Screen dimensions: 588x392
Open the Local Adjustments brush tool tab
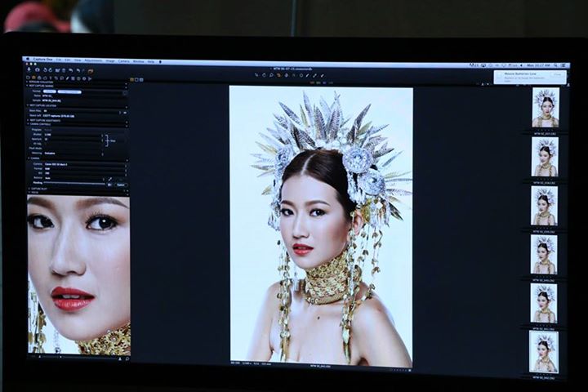coord(67,78)
